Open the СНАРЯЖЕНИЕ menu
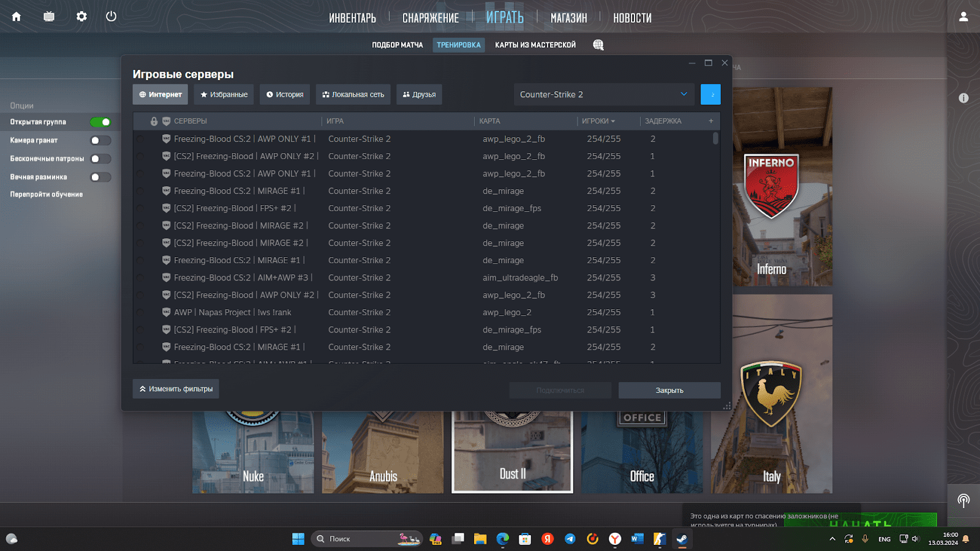Image resolution: width=980 pixels, height=551 pixels. point(431,18)
